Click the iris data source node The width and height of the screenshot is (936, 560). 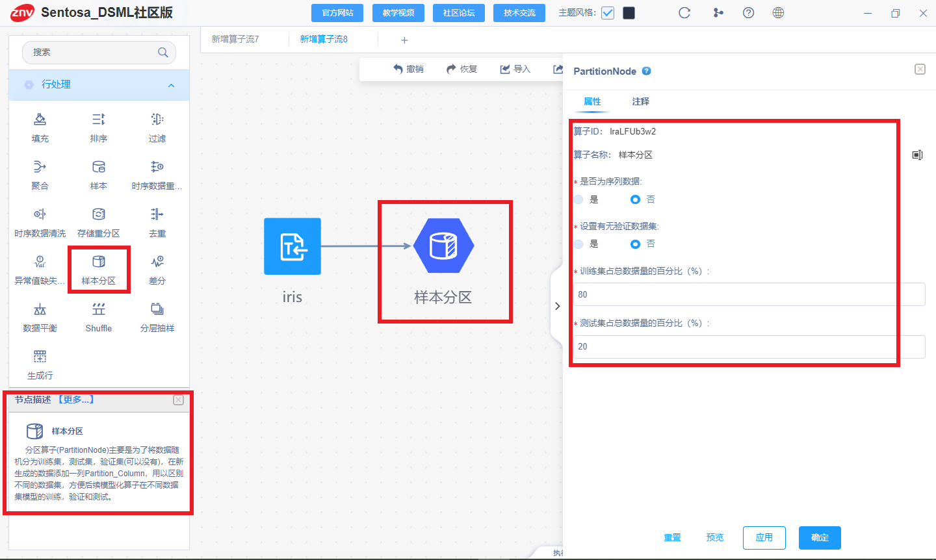pyautogui.click(x=292, y=246)
